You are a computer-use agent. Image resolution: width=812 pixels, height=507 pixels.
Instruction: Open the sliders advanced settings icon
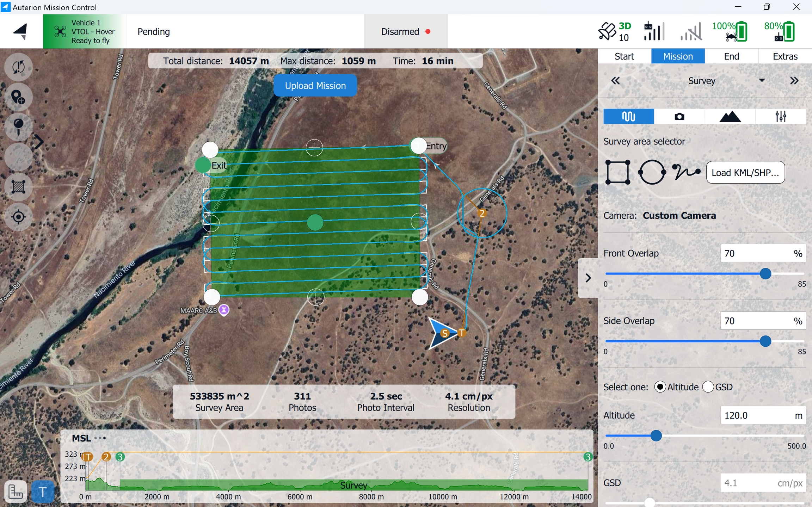pyautogui.click(x=781, y=117)
